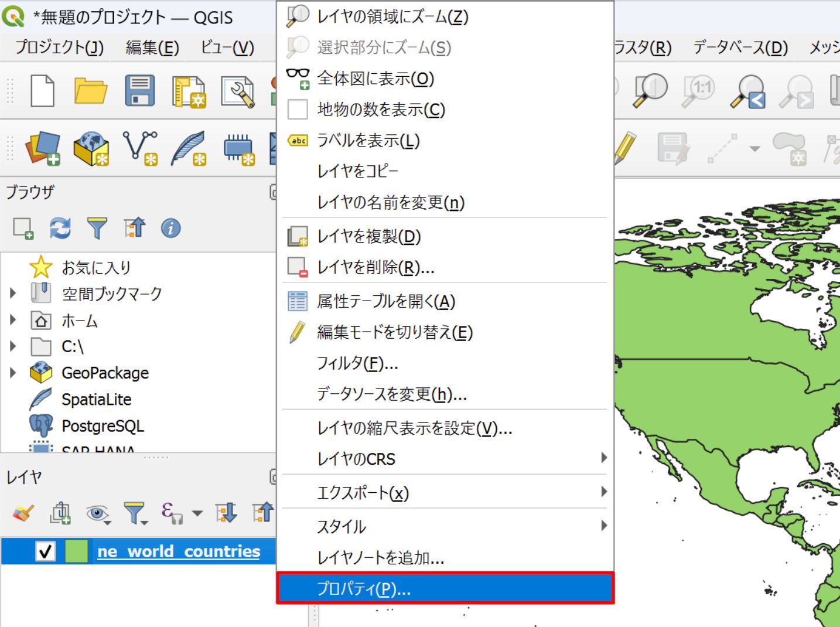Expand the C:\ drive node
The height and width of the screenshot is (627, 840).
(13, 346)
